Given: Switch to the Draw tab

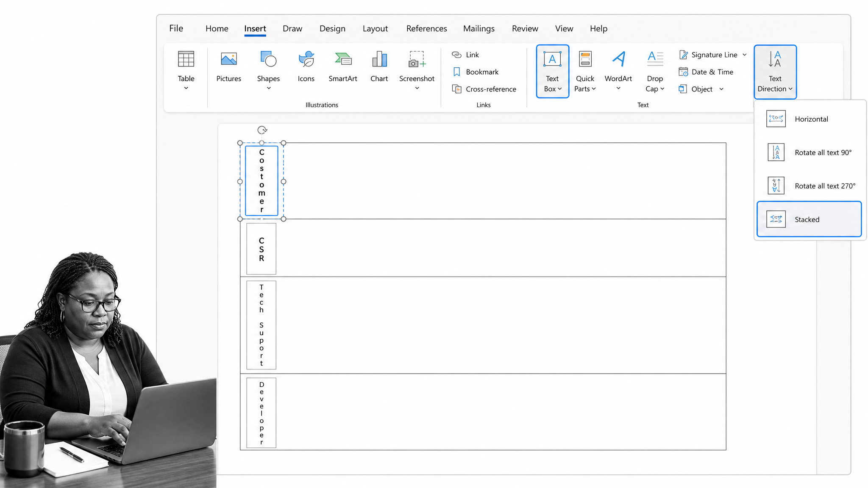Looking at the screenshot, I should tap(292, 28).
